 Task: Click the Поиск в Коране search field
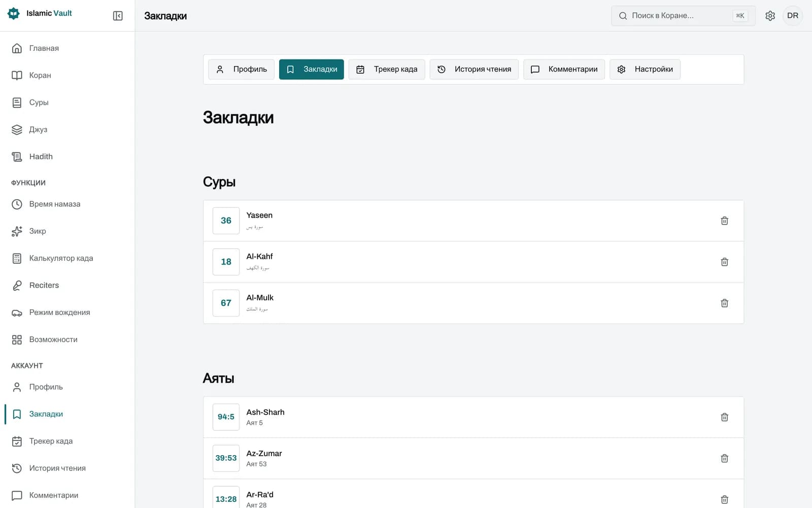point(683,16)
